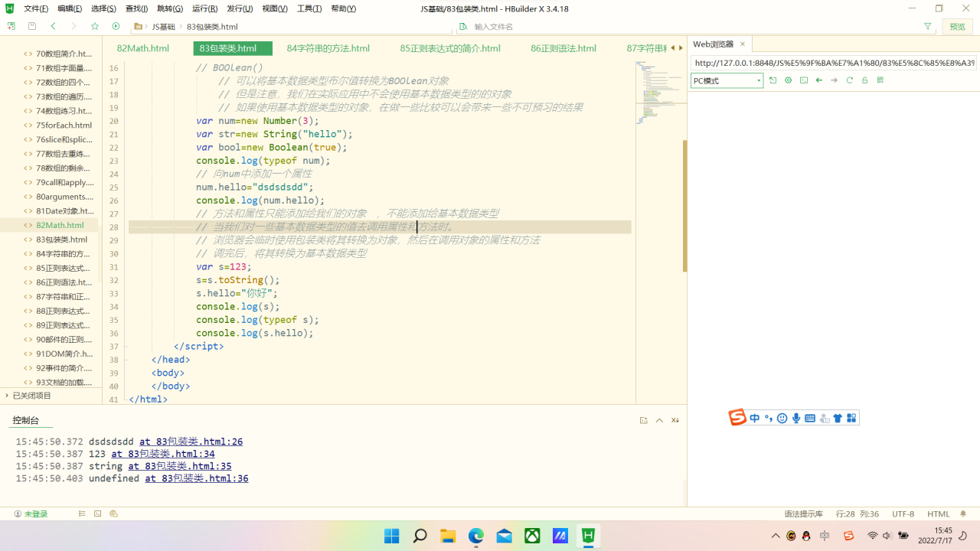Click the browser external-open icon beside PC模式

click(x=773, y=80)
